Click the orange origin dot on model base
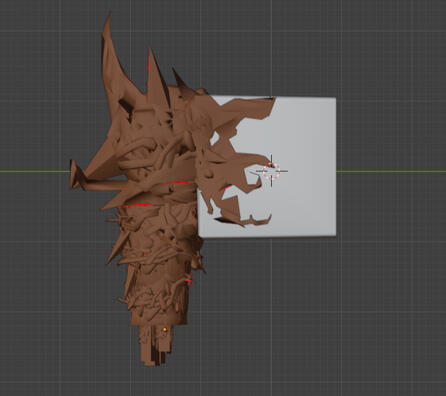This screenshot has height=396, width=446. pos(165,329)
